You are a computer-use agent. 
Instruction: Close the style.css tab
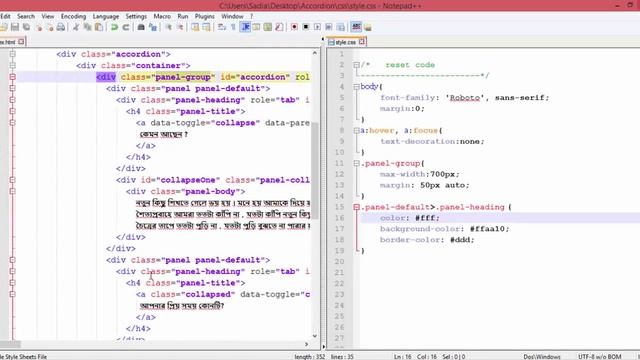[362, 42]
